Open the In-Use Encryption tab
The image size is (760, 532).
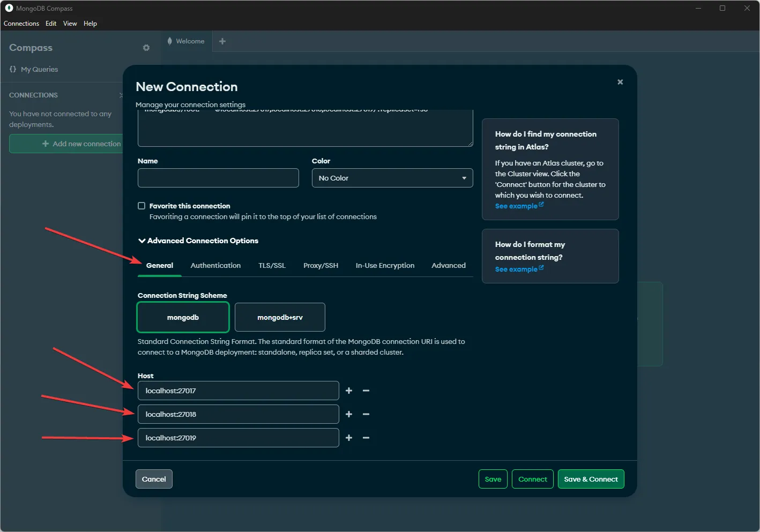(385, 265)
